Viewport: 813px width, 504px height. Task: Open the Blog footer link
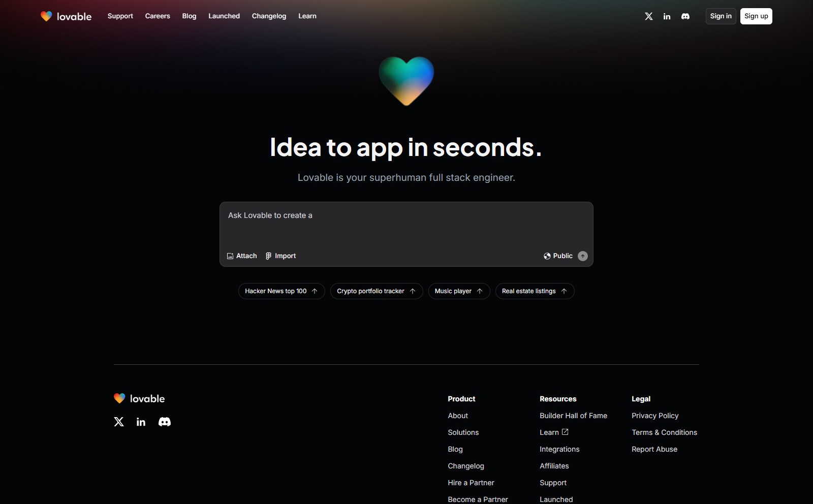[455, 449]
